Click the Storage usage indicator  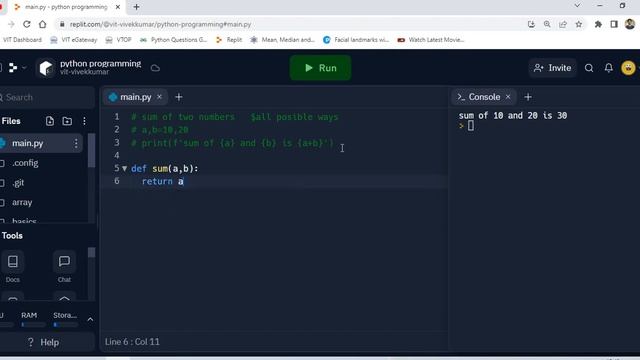[65, 320]
